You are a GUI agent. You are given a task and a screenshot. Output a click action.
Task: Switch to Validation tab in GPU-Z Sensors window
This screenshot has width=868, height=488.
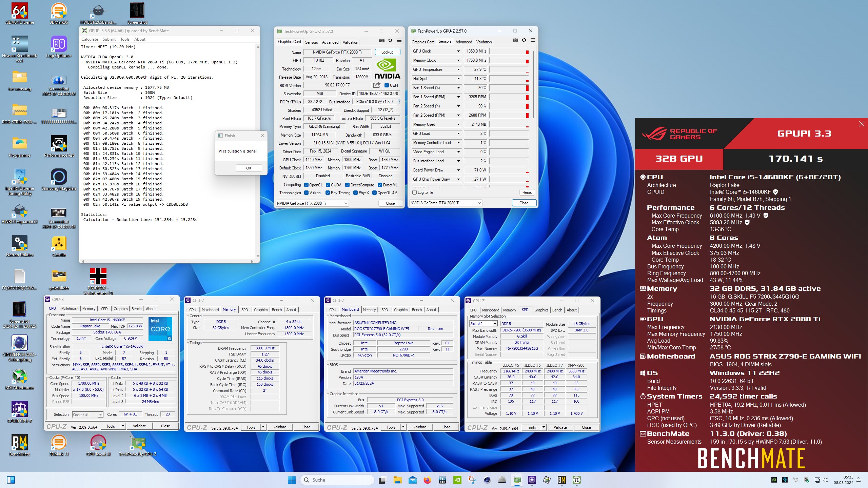[x=484, y=42]
